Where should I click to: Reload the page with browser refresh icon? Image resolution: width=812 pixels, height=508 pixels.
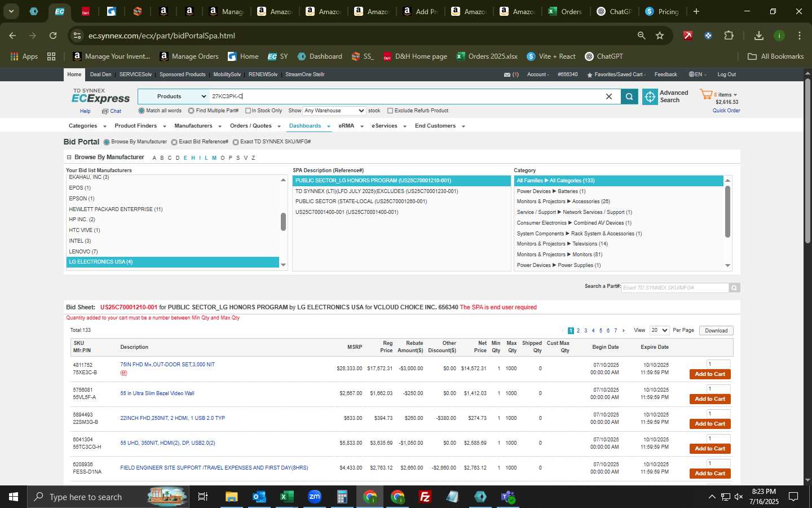pos(53,36)
